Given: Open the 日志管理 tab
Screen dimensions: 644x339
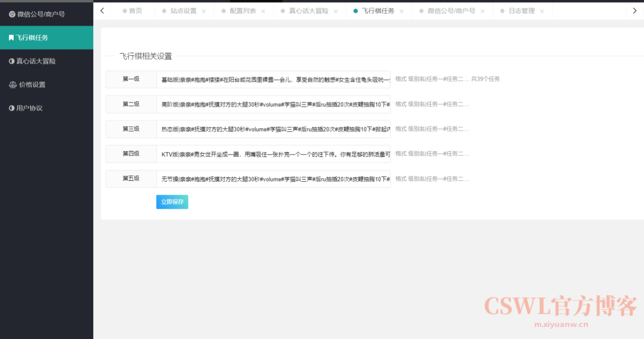Looking at the screenshot, I should coord(521,11).
